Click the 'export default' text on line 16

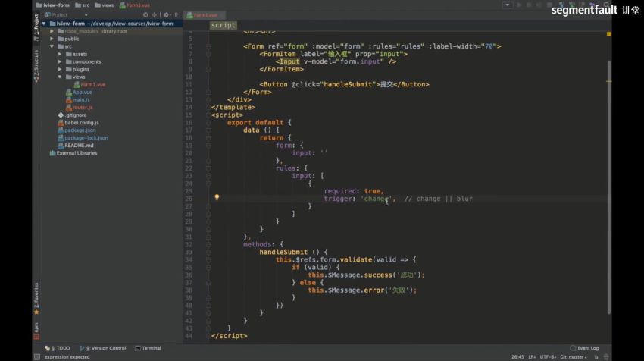point(255,123)
